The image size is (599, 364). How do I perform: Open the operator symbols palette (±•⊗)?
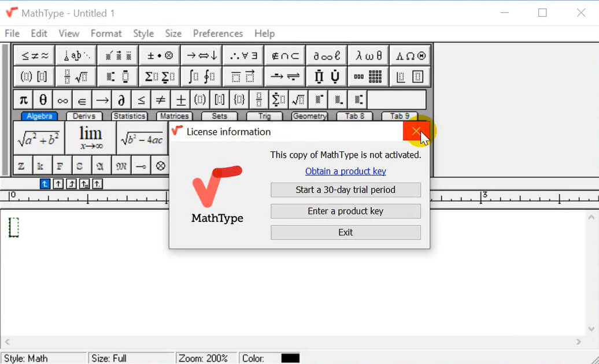click(160, 55)
